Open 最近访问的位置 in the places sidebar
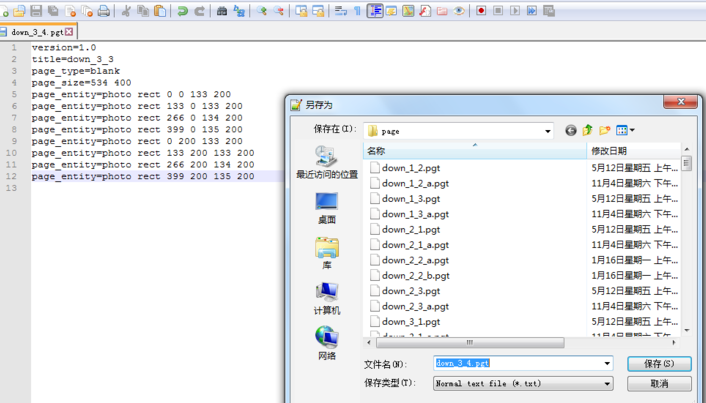 (x=327, y=163)
